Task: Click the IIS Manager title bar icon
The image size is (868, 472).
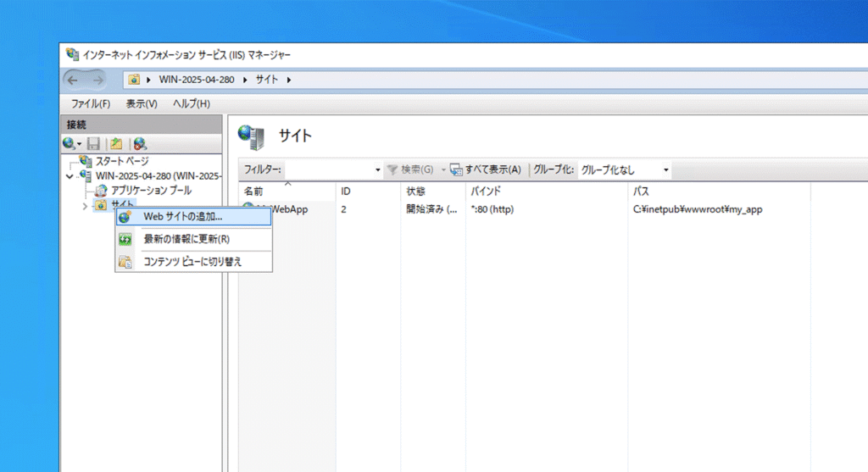Action: (72, 54)
